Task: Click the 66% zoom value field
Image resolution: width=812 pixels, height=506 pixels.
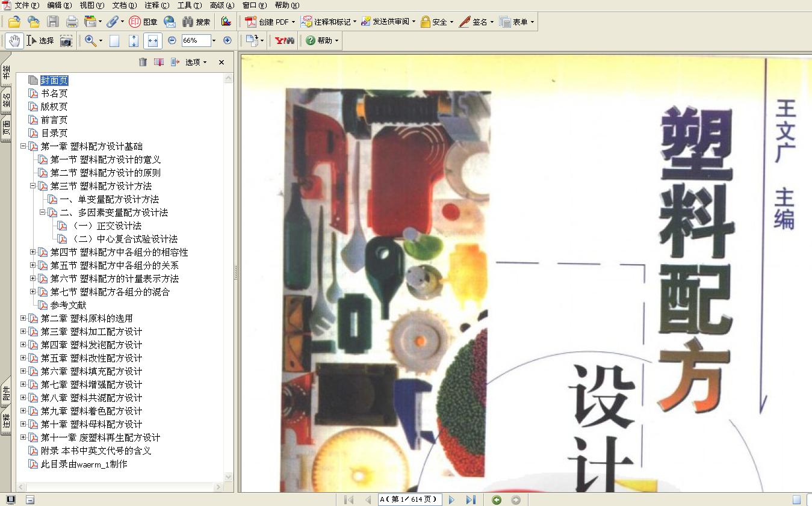Action: click(196, 40)
